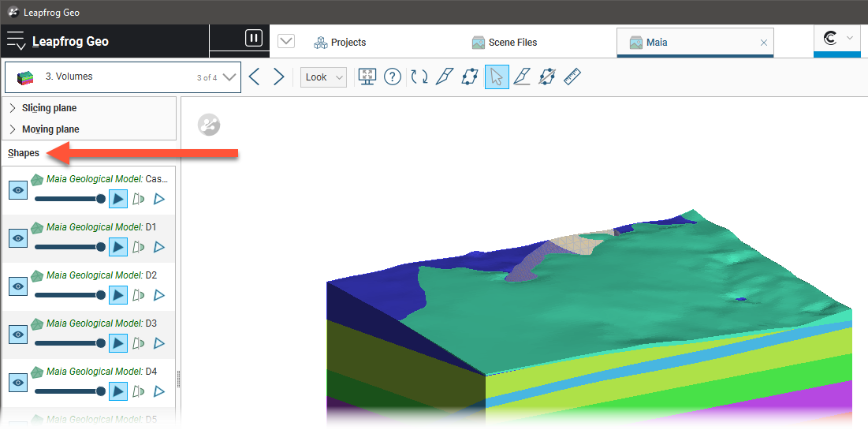The image size is (868, 430).
Task: Switch to the Scene Files tab
Action: pos(505,42)
